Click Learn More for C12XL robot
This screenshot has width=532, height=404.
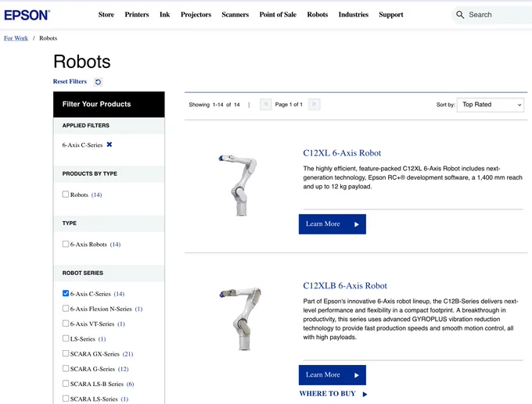coord(332,224)
